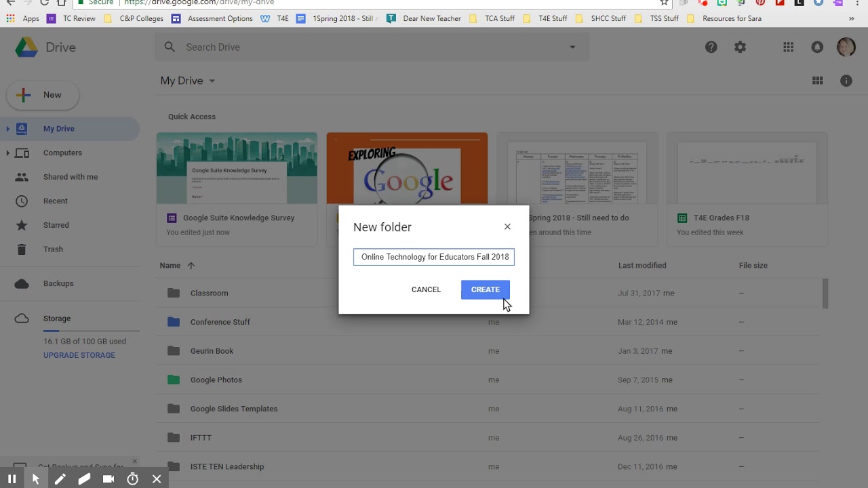This screenshot has height=488, width=868.
Task: Select the Classroom folder icon
Action: [174, 293]
